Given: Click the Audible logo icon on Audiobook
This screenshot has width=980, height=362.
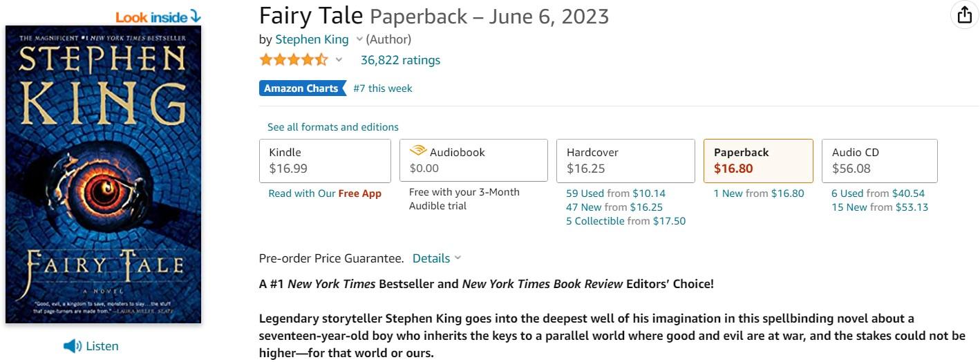Looking at the screenshot, I should click(x=418, y=151).
